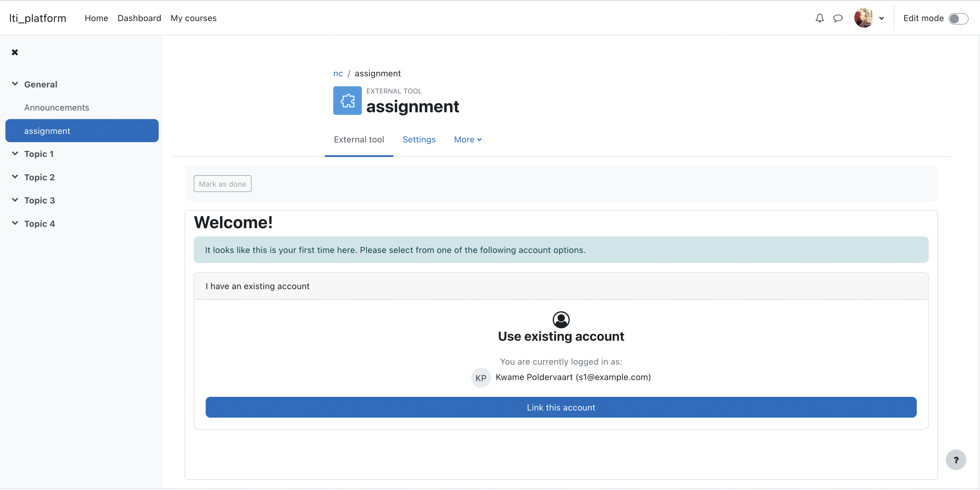Click the lti_platform site name
Image resolution: width=980 pixels, height=490 pixels.
38,18
